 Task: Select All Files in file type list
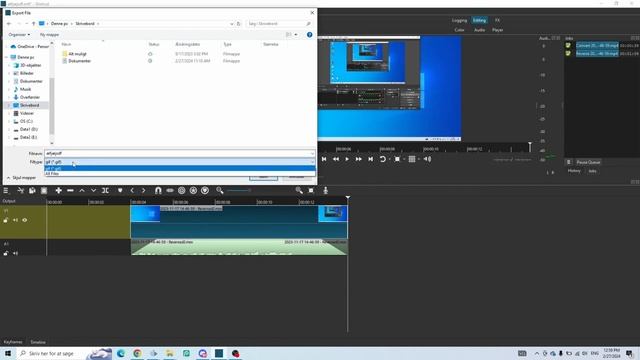180,174
